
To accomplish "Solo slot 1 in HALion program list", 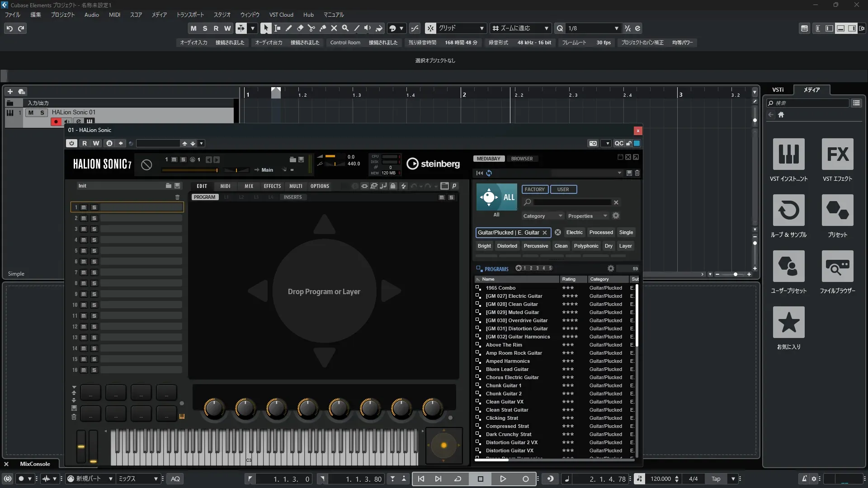I will (x=94, y=207).
